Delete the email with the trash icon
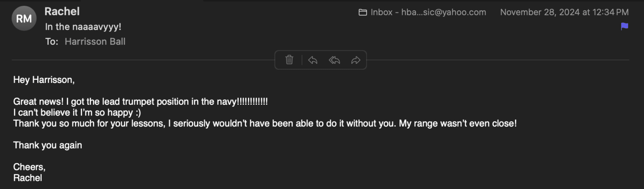The width and height of the screenshot is (644, 189). pyautogui.click(x=289, y=60)
